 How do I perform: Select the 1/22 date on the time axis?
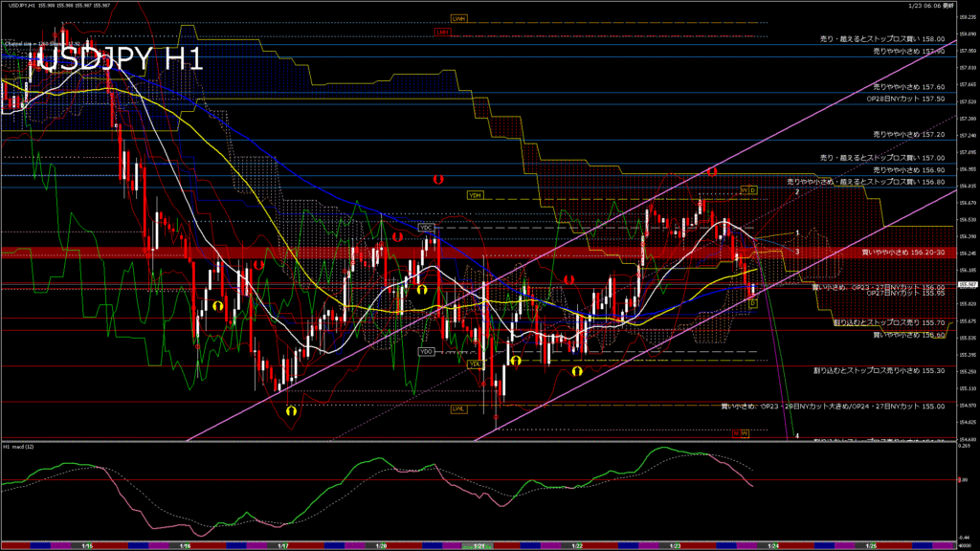(577, 546)
